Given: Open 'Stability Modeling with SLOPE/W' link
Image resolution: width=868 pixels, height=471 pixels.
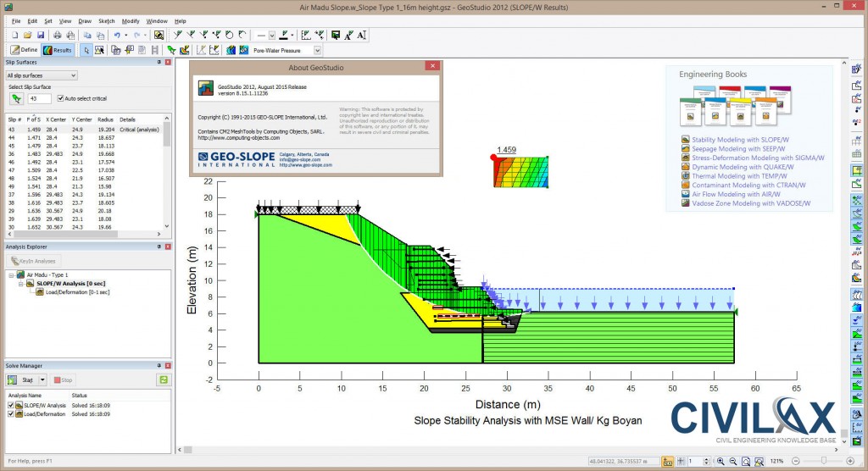Looking at the screenshot, I should pos(740,140).
